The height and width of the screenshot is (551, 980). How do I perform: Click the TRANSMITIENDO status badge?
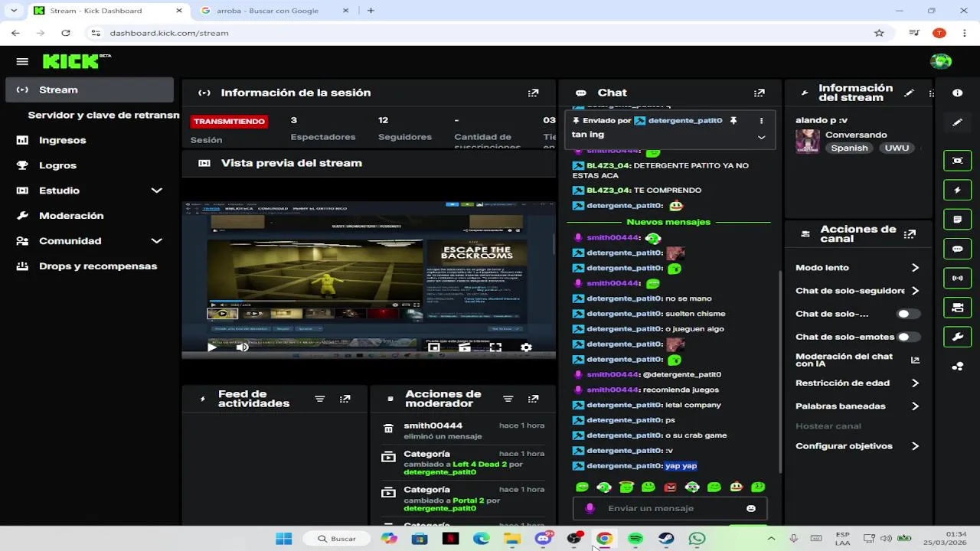(x=229, y=121)
